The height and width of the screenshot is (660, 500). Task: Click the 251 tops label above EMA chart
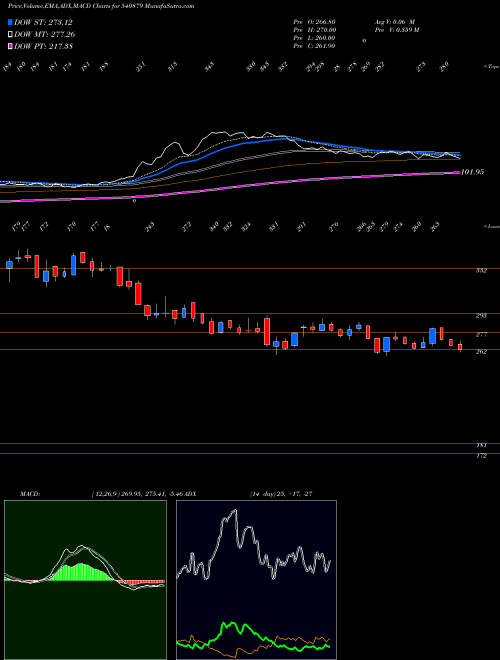(141, 67)
